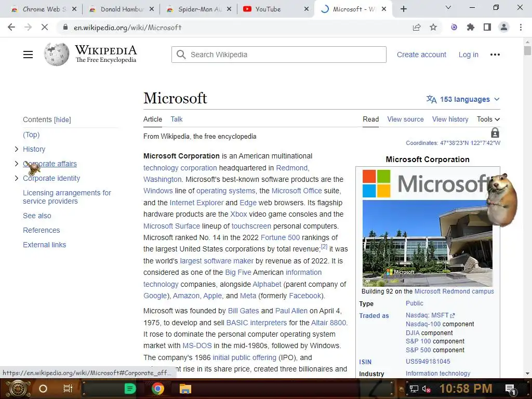This screenshot has height=399, width=532.
Task: Open the Microsoft logo infobox image
Action: point(427,183)
